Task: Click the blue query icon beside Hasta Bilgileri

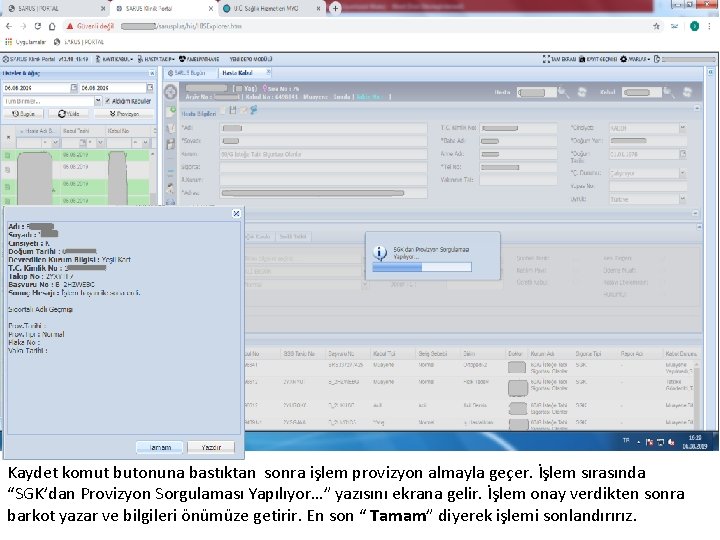Action: click(253, 110)
